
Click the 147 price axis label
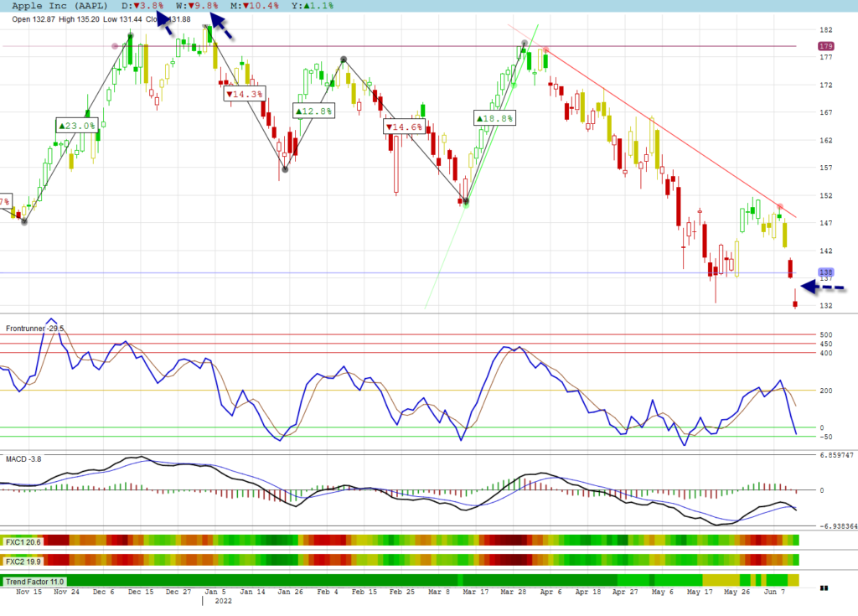point(825,223)
